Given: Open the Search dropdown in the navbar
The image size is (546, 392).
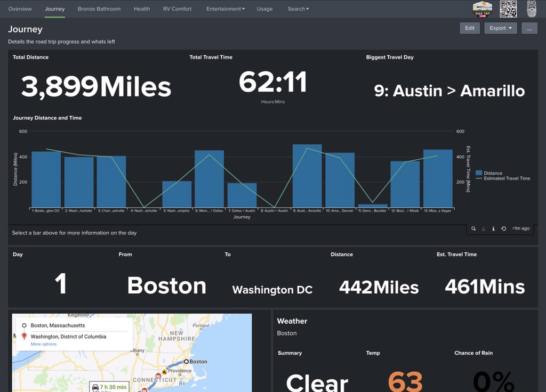Looking at the screenshot, I should [298, 9].
